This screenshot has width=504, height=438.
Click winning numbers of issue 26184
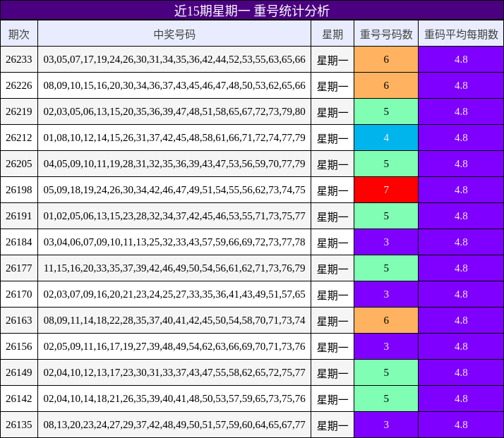pyautogui.click(x=174, y=242)
